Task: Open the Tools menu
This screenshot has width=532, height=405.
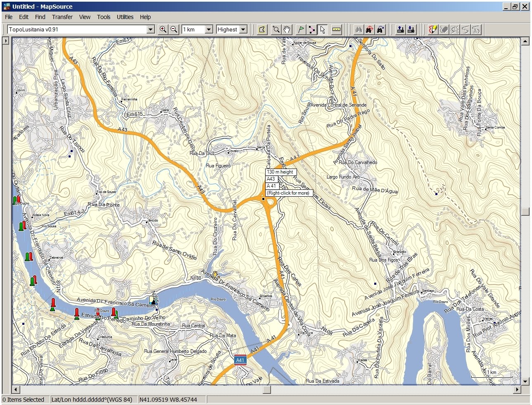Action: 104,17
